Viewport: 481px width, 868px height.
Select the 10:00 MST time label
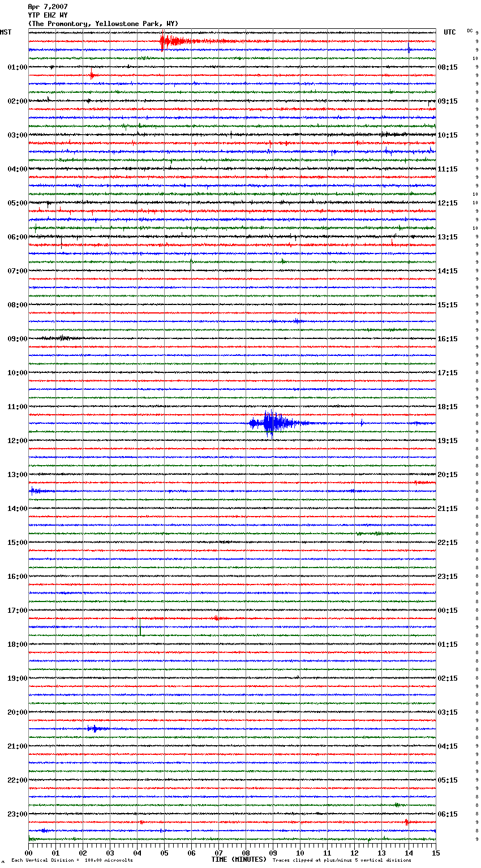pos(18,373)
